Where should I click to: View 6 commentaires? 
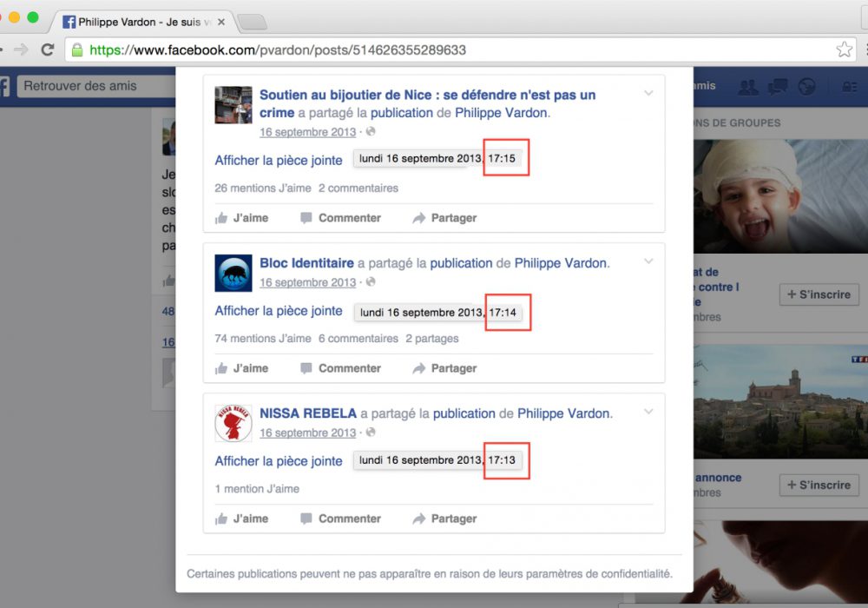358,339
